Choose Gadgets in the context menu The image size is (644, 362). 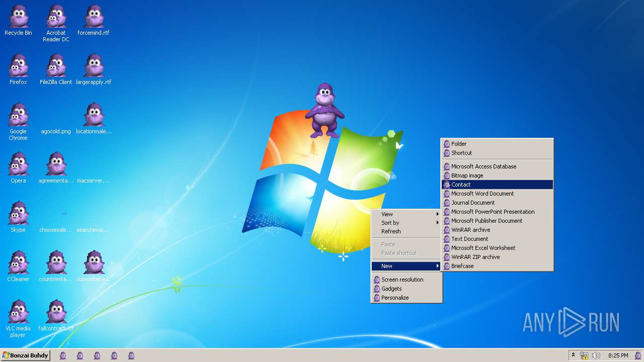click(x=407, y=289)
